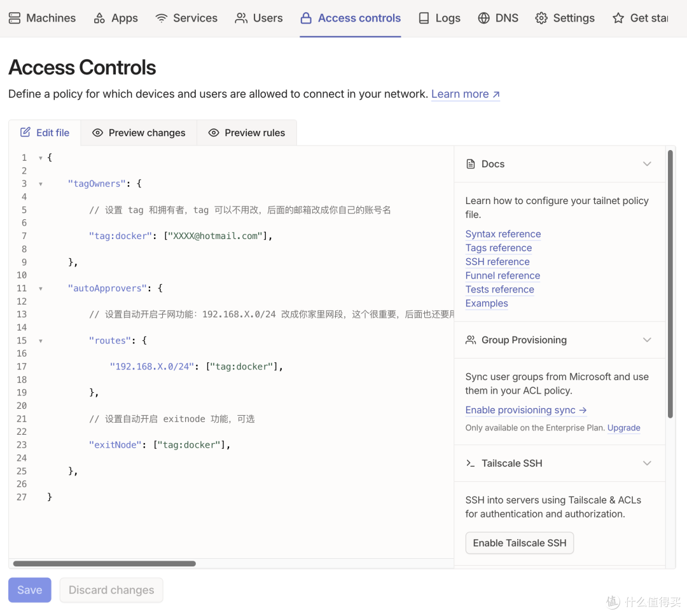687x616 pixels.
Task: Fold the code block at line 1
Action: coord(40,158)
